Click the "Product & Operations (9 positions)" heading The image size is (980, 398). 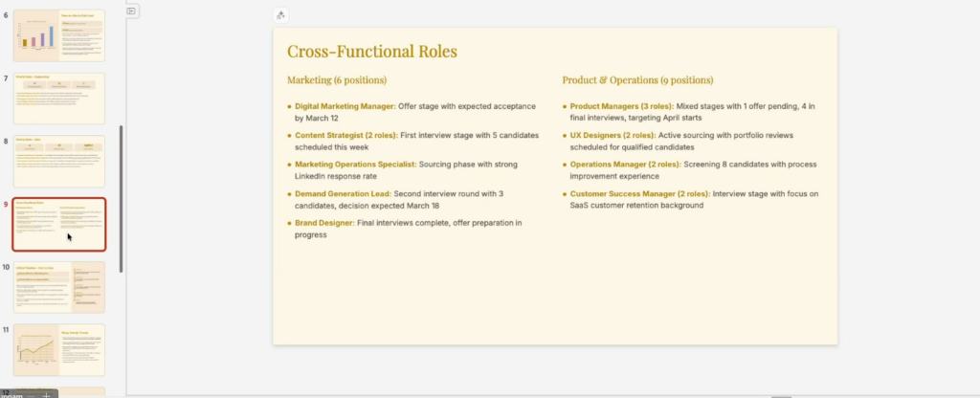(637, 80)
